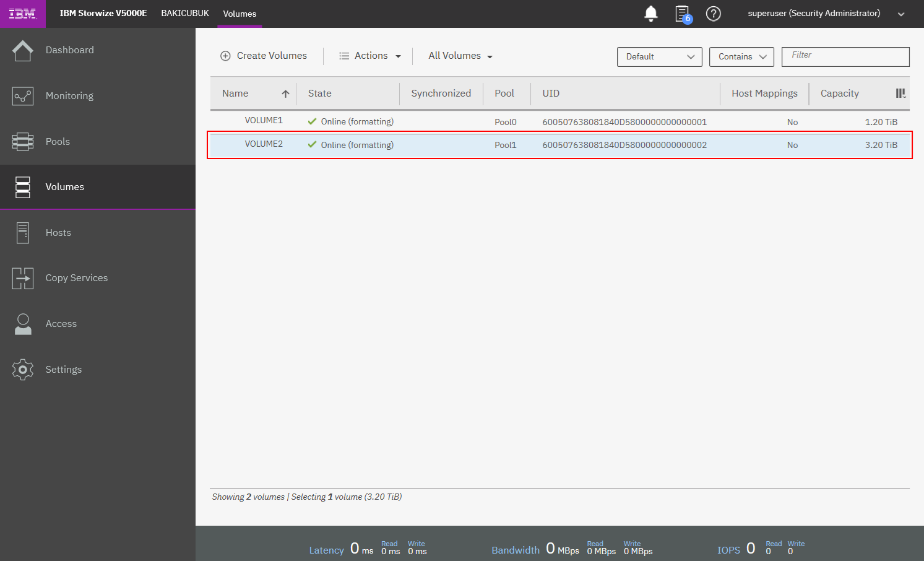Expand the superuser account menu chevron

pos(901,14)
